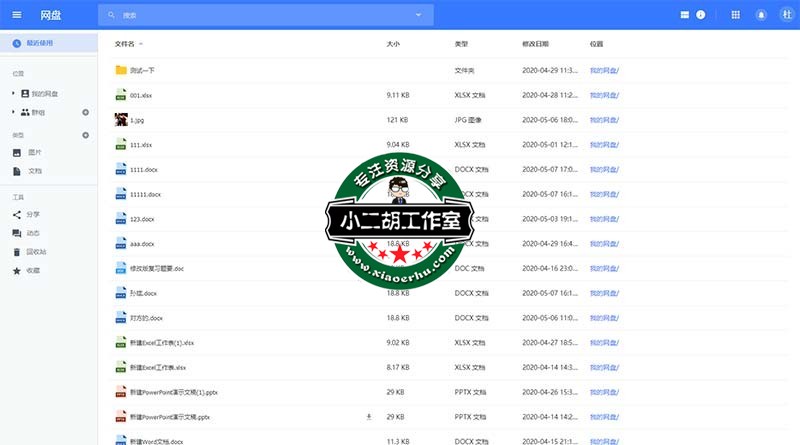Viewport: 800px width, 445px height.
Task: Click the plus icon next to 群组
Action: tap(85, 112)
